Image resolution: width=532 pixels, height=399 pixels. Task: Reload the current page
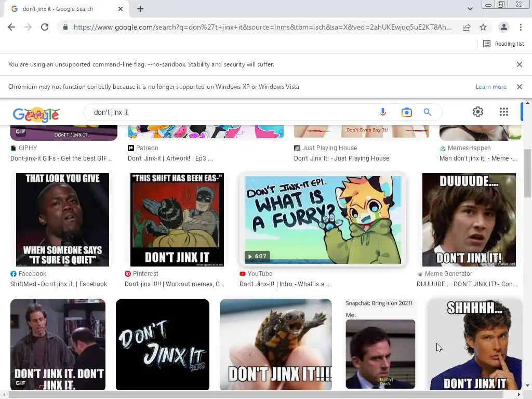[45, 27]
